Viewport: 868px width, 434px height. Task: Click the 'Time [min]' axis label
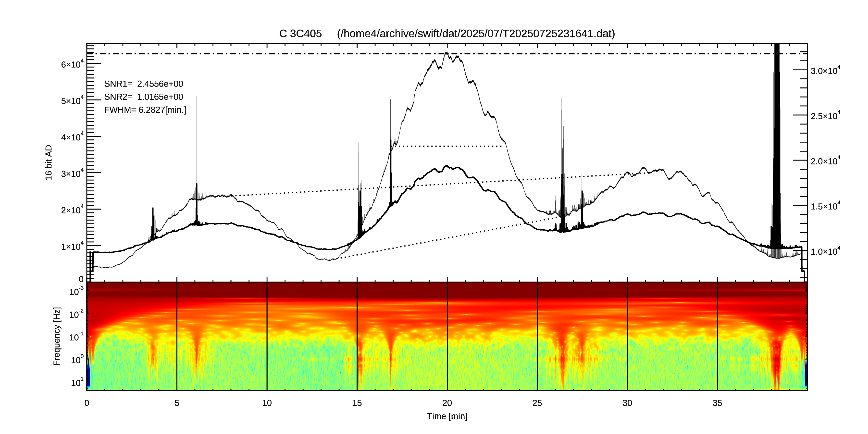447,416
